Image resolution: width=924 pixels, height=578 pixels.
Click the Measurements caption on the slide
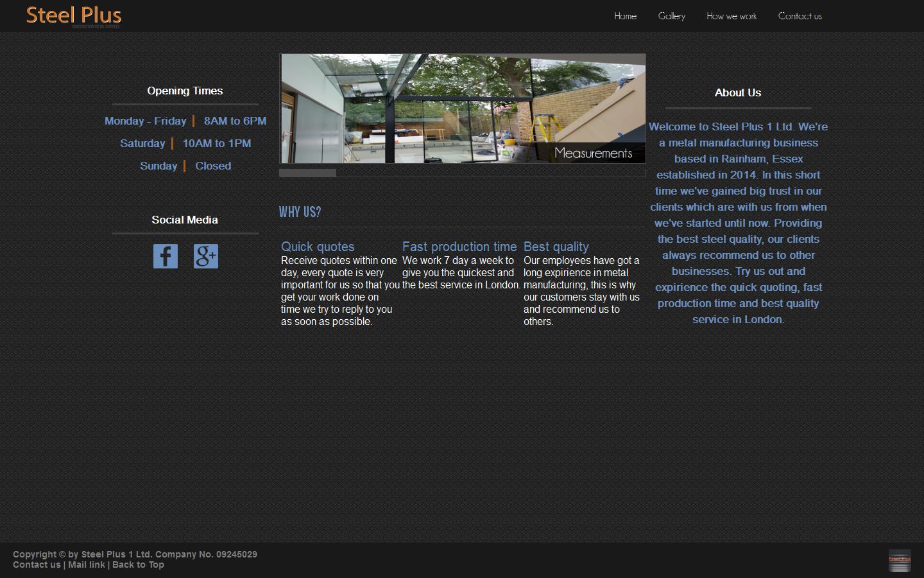coord(593,153)
